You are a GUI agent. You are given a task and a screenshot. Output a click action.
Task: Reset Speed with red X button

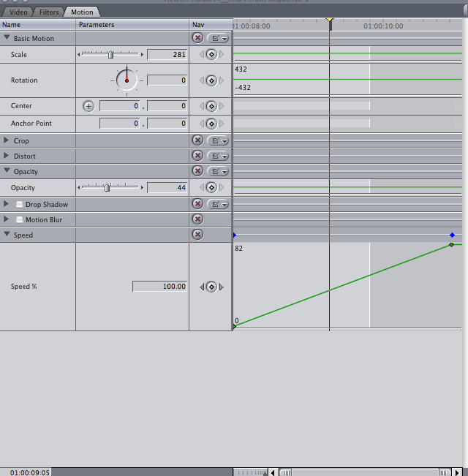click(x=197, y=235)
